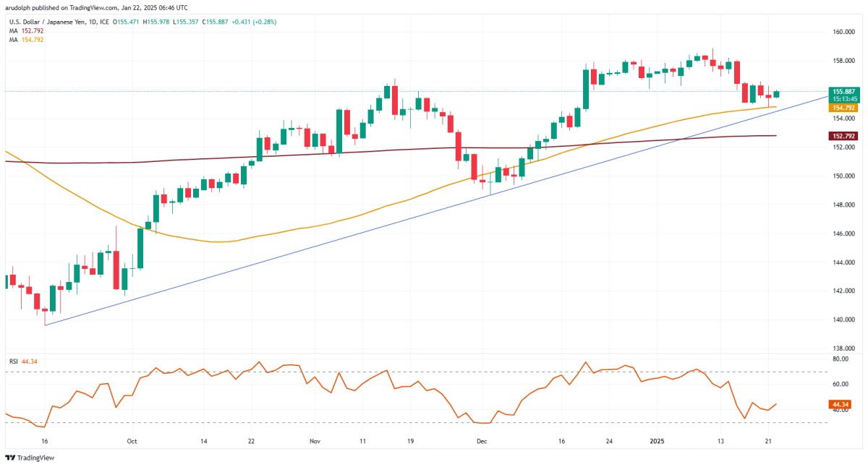The width and height of the screenshot is (868, 467).
Task: Click the TradingView logo in bottom corner
Action: (x=30, y=458)
